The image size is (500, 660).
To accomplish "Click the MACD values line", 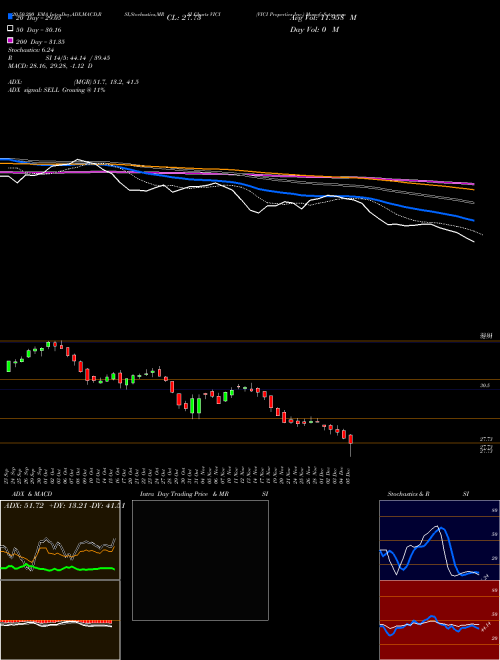I will (50, 66).
